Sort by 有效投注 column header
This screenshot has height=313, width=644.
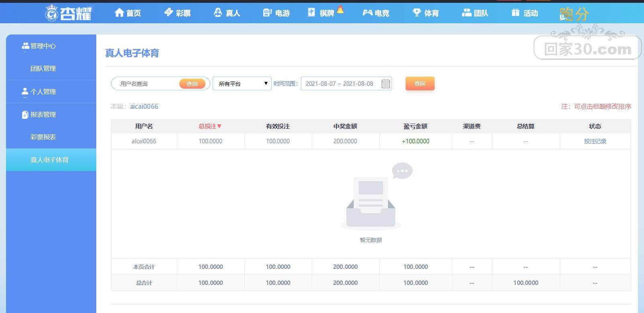pos(278,126)
